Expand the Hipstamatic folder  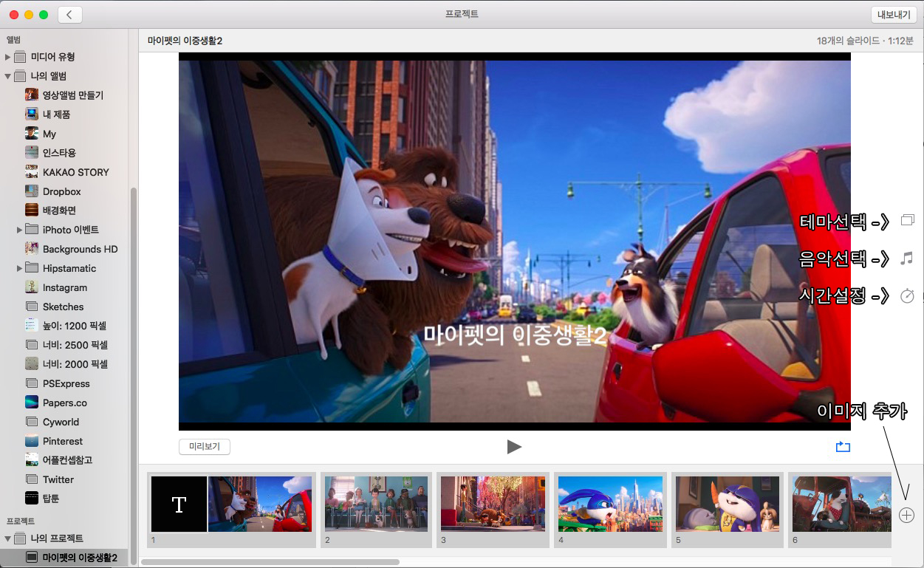point(19,268)
